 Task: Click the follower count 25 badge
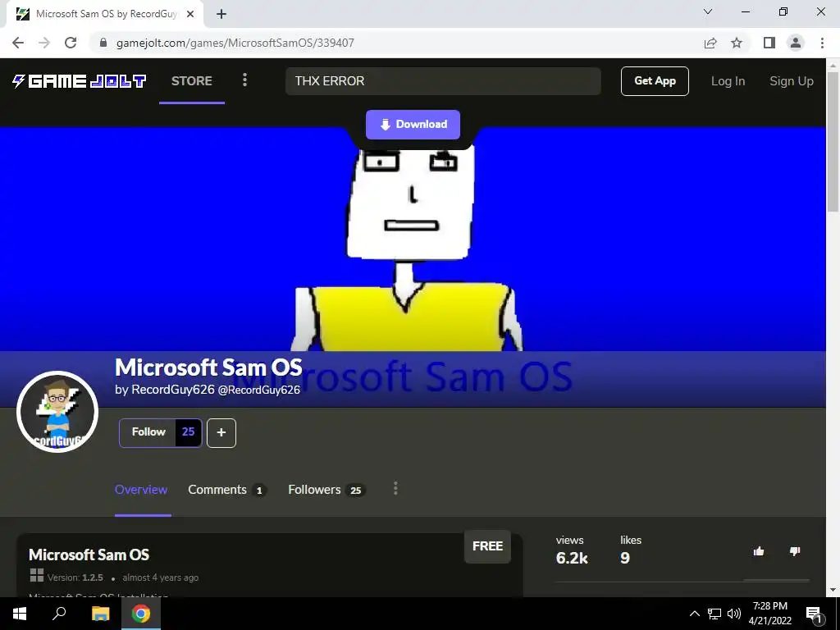[x=188, y=432]
